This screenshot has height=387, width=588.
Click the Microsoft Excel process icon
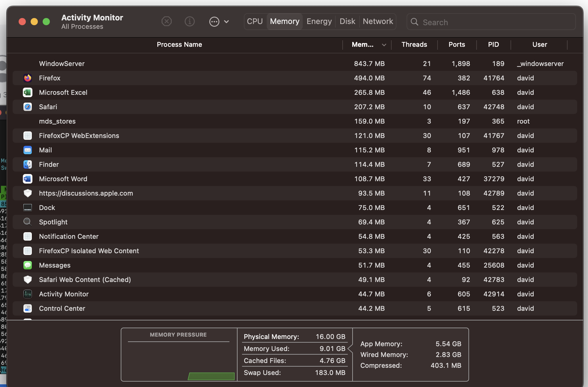(x=28, y=92)
